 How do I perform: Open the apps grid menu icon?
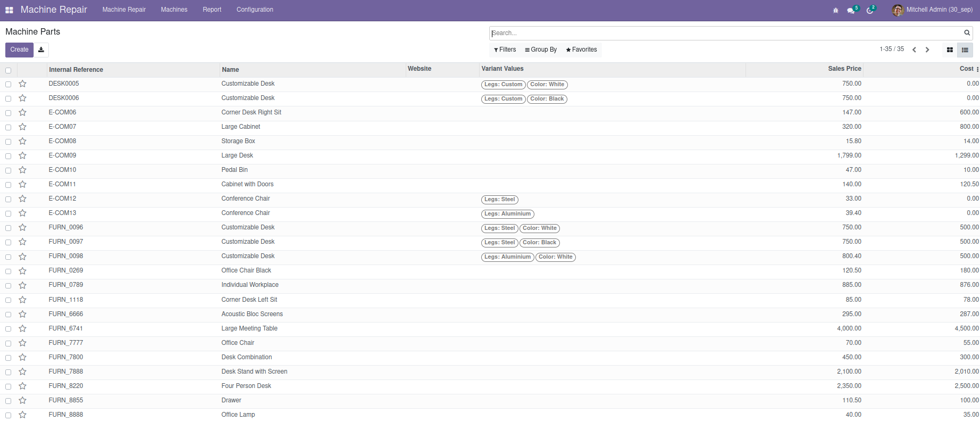[9, 10]
